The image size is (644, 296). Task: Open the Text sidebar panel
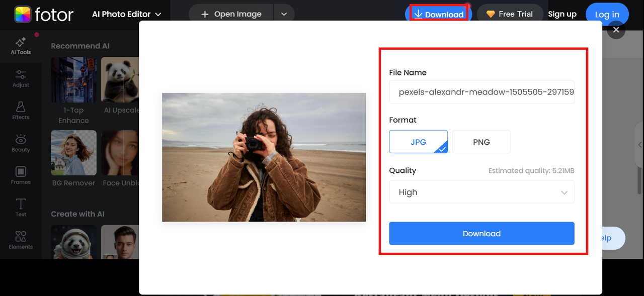point(21,208)
